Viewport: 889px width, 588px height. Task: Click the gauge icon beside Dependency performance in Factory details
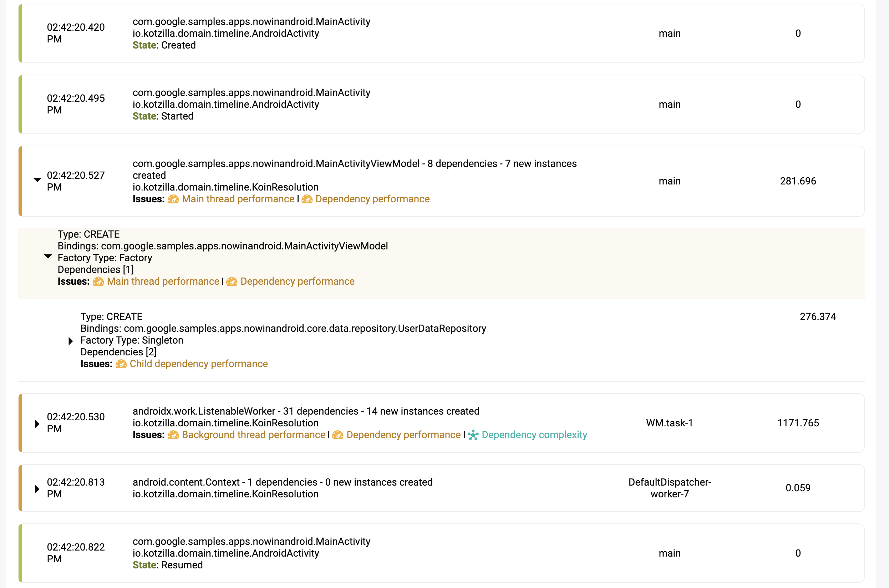232,282
